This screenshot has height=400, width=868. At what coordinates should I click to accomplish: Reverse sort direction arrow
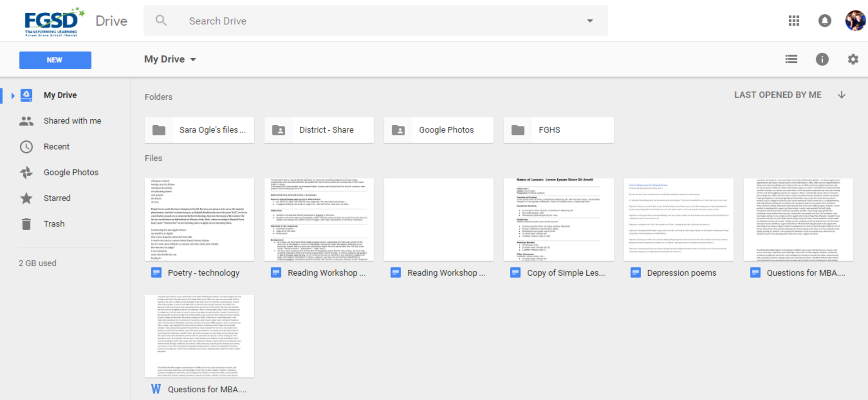842,95
